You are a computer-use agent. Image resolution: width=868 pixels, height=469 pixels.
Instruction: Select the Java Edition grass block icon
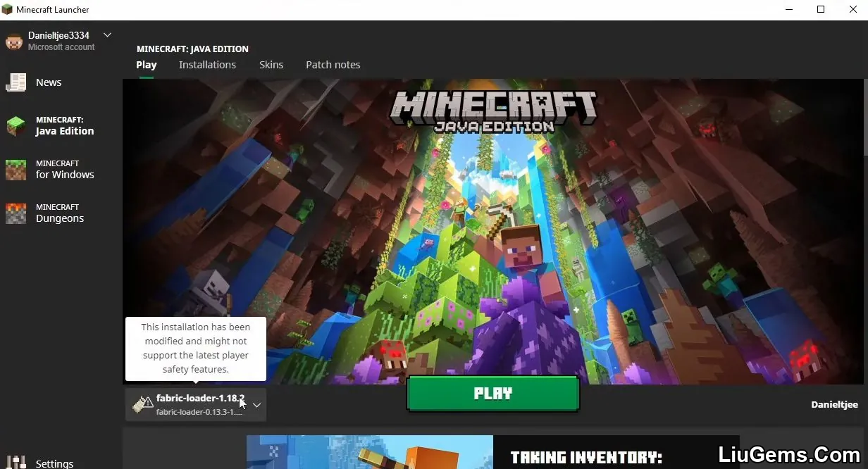(x=15, y=126)
